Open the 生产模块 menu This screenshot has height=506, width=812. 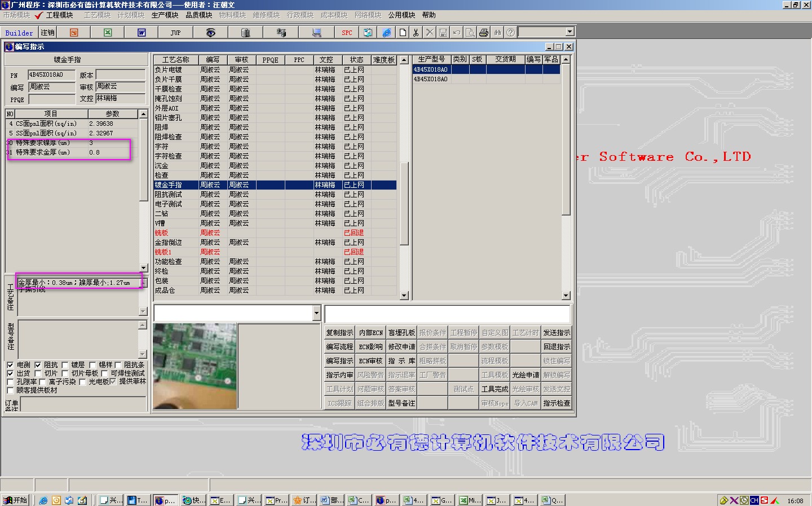(x=165, y=15)
